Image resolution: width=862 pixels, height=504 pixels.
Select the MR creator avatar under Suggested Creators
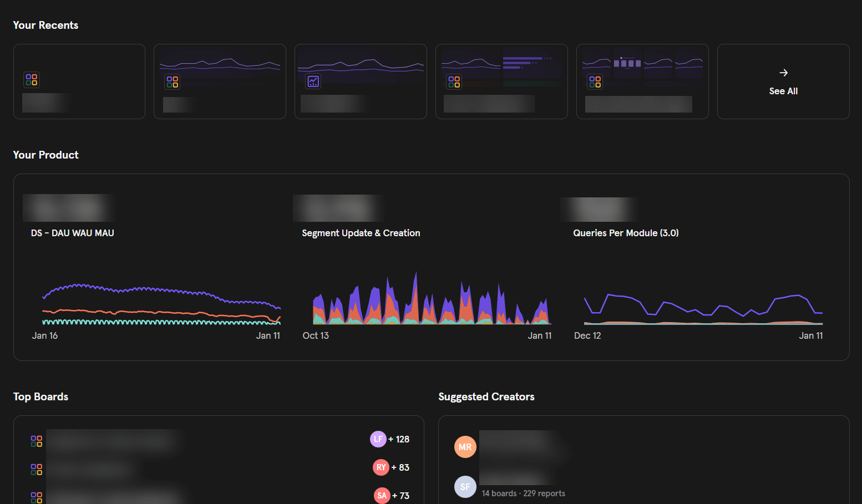(465, 446)
